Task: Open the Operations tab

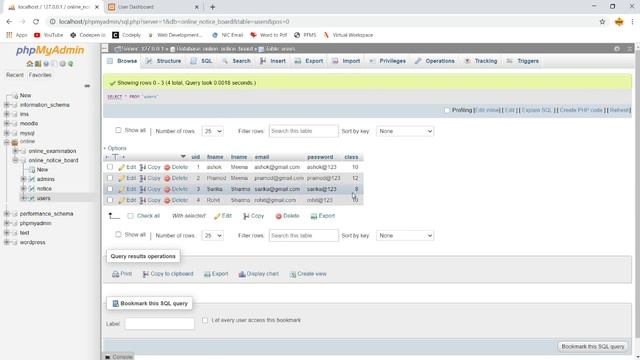Action: click(x=435, y=61)
